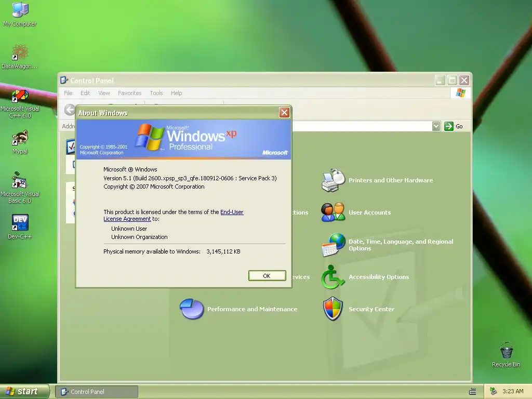The height and width of the screenshot is (399, 532).
Task: Open the View menu in Control Panel
Action: pyautogui.click(x=104, y=93)
